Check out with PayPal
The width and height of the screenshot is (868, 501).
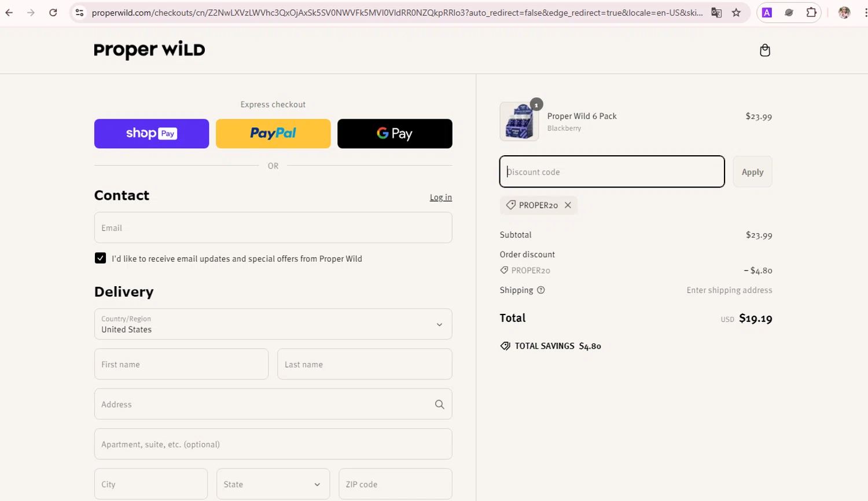click(273, 134)
